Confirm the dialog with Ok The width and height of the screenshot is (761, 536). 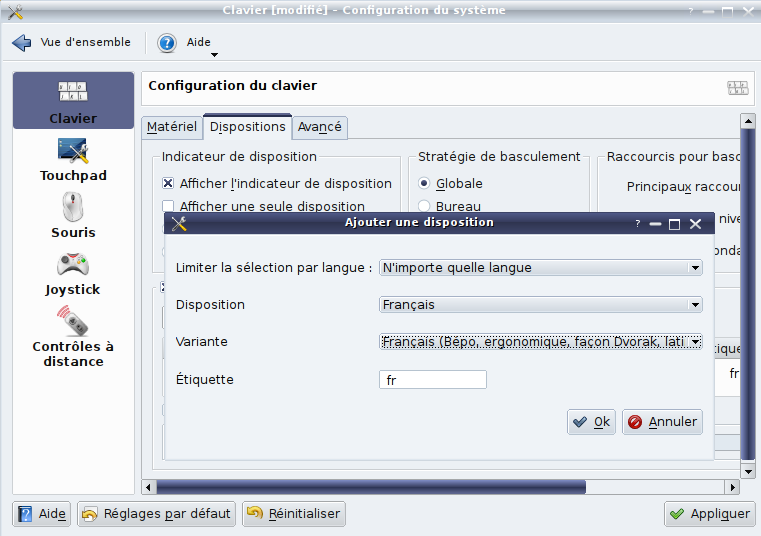pos(591,422)
